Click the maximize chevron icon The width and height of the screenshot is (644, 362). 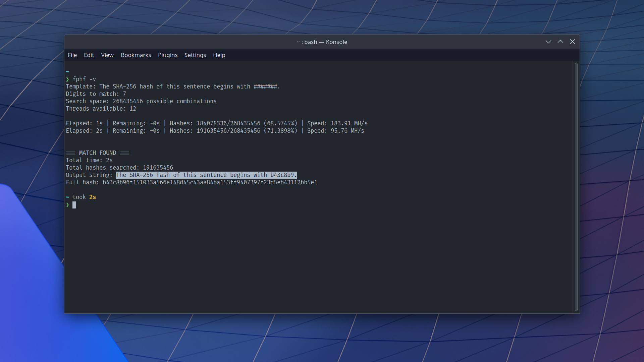coord(560,42)
